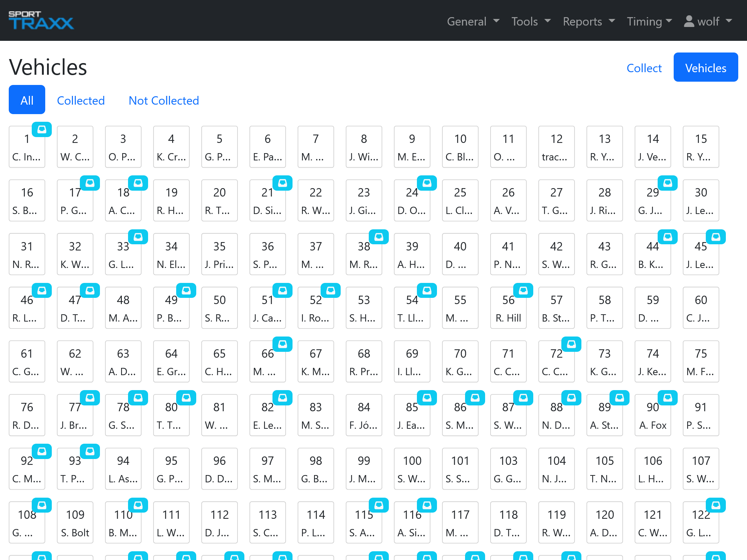Select the All filter pill
747x560 pixels.
[27, 100]
